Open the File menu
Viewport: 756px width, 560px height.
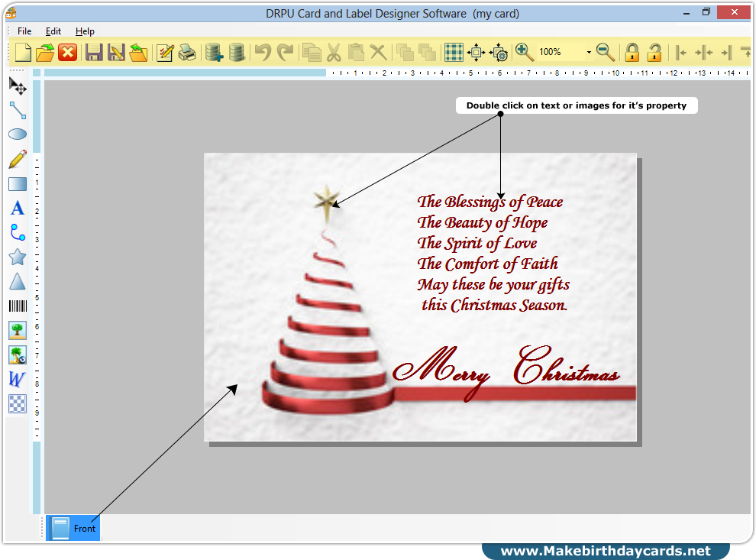coord(24,31)
